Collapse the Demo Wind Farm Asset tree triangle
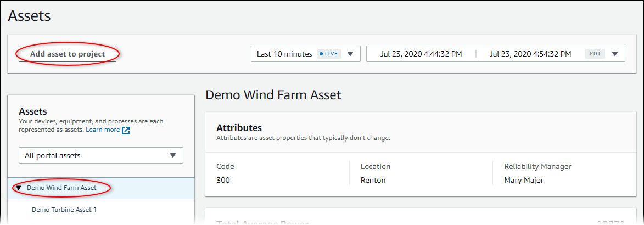Image resolution: width=644 pixels, height=225 pixels. [19, 188]
